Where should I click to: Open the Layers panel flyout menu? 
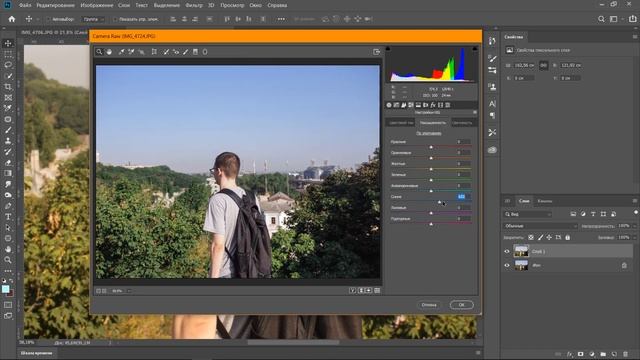coord(635,201)
